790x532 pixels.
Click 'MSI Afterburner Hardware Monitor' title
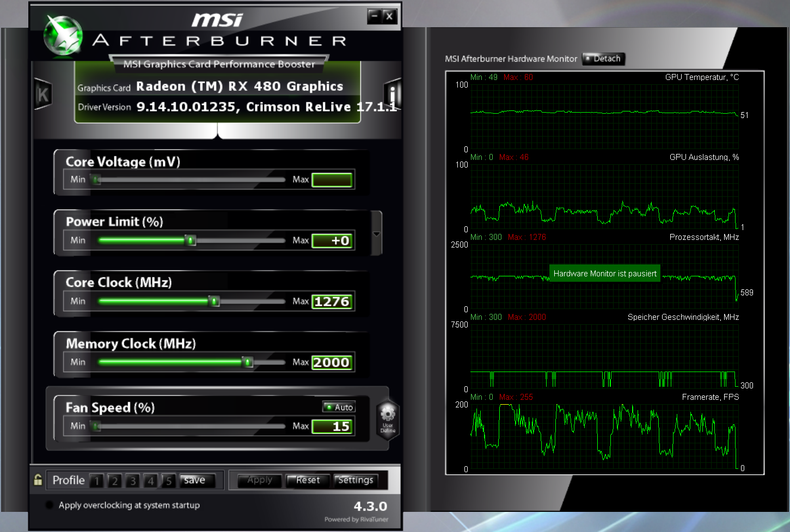511,59
